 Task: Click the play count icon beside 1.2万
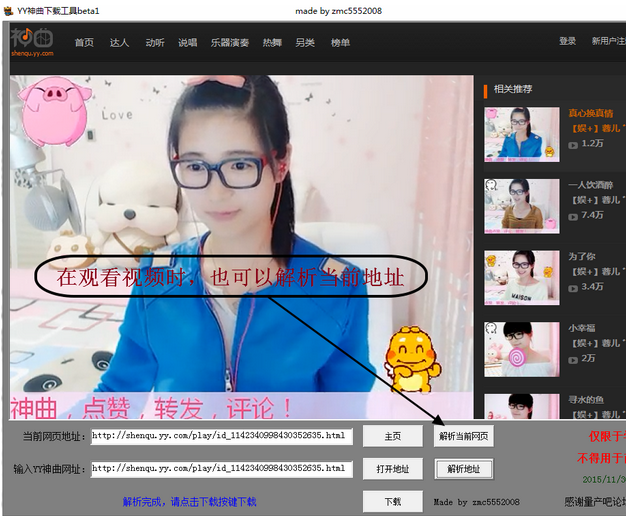coord(573,144)
